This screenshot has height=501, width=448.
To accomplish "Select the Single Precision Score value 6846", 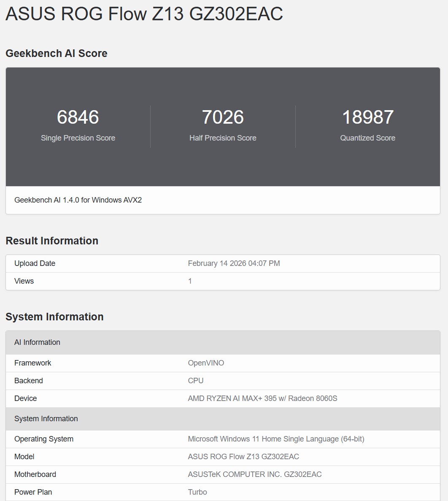I will pos(78,117).
